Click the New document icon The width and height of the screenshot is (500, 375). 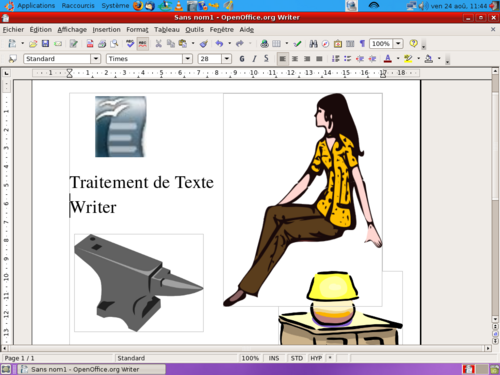coord(12,44)
